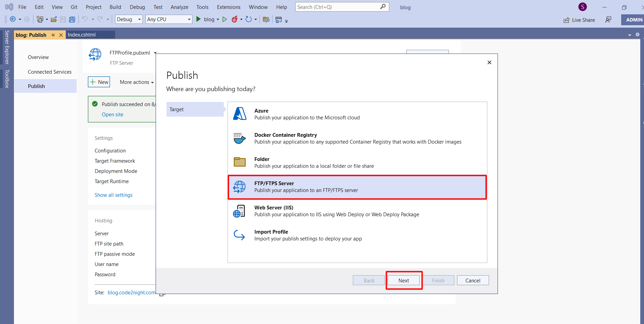
Task: Select the Web Server (IIS) target
Action: (x=357, y=211)
